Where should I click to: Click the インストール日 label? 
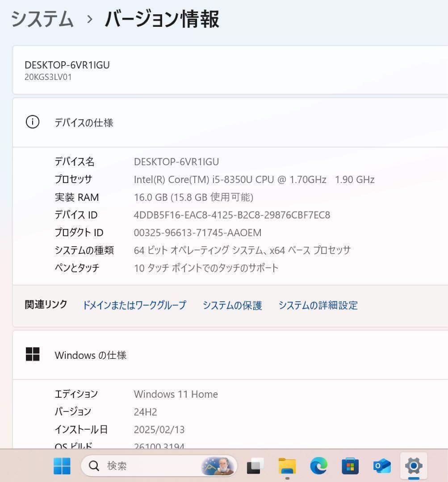point(81,429)
